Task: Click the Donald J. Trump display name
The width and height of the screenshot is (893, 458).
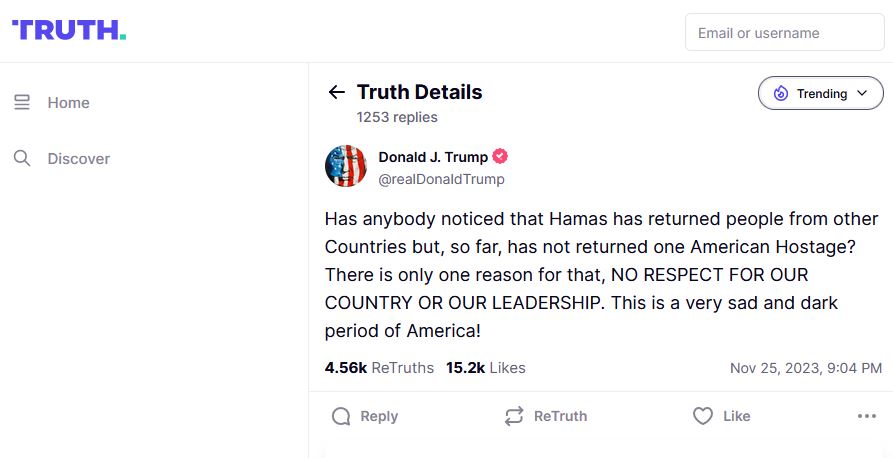Action: [433, 157]
